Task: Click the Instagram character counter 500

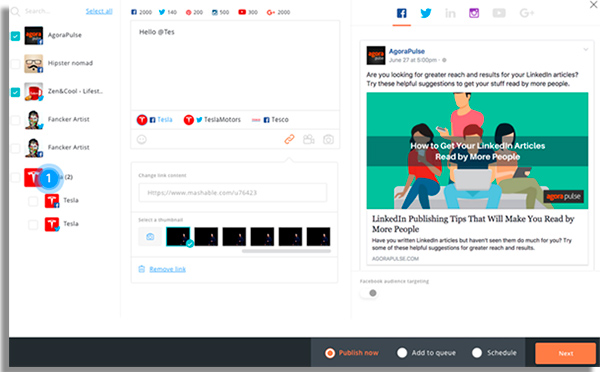Action: pos(220,12)
